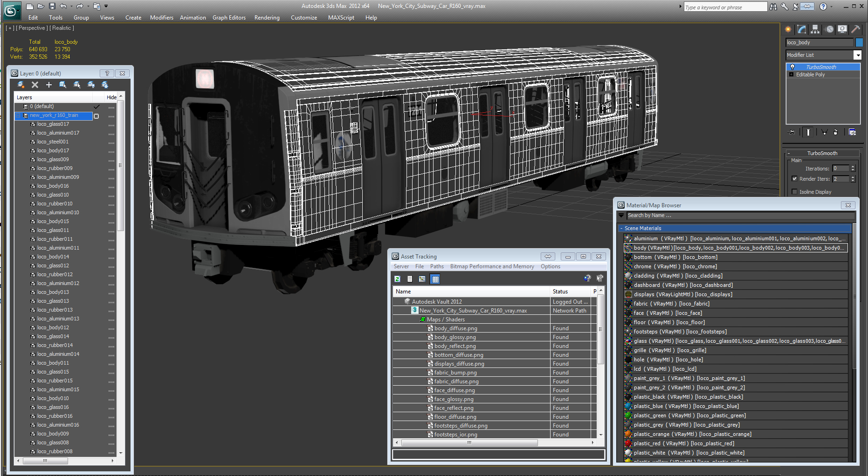This screenshot has height=476, width=868.
Task: Collapse Scene Materials group
Action: click(x=621, y=228)
